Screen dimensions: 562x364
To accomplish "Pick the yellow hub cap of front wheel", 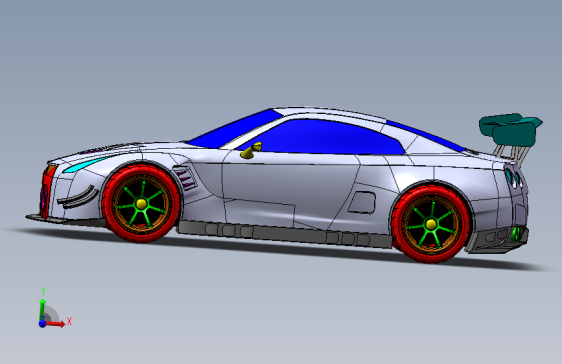I will 141,203.
